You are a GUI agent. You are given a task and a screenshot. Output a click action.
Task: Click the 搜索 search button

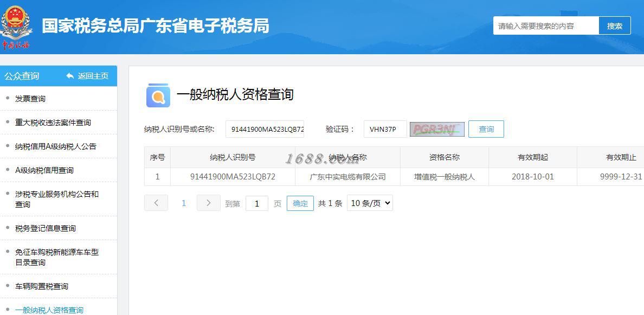pos(614,26)
